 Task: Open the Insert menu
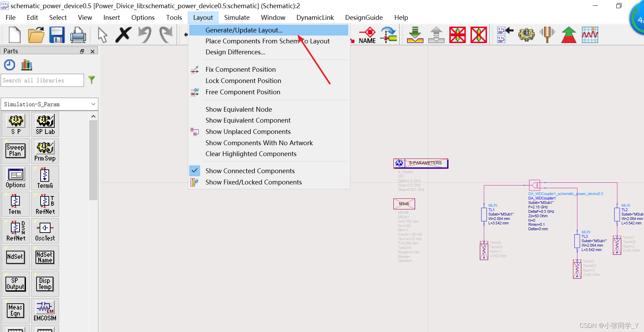(x=112, y=17)
